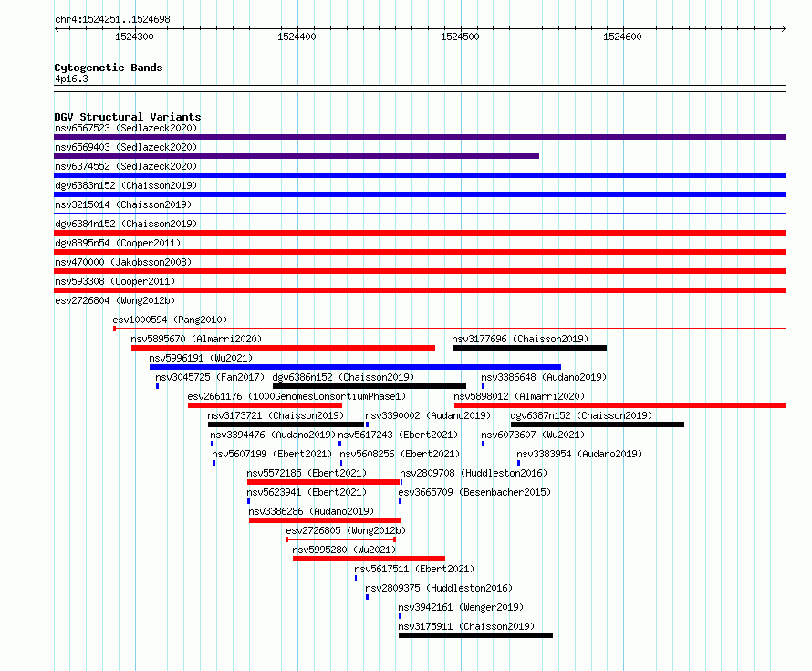The image size is (812, 671).
Task: Select nsv3383954 (Audano2019) label
Action: click(x=579, y=454)
